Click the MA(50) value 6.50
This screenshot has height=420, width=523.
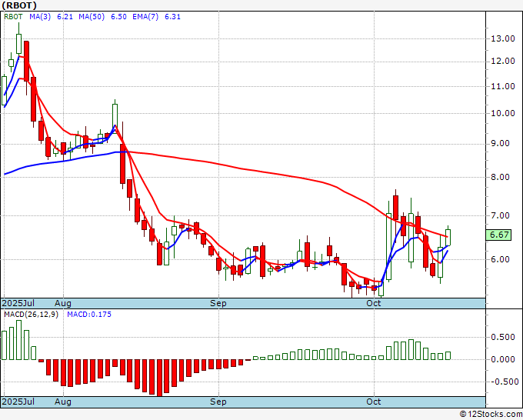118,17
